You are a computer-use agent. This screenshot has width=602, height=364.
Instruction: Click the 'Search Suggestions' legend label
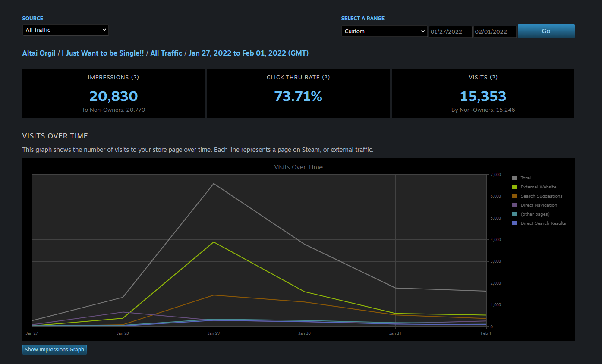point(542,196)
